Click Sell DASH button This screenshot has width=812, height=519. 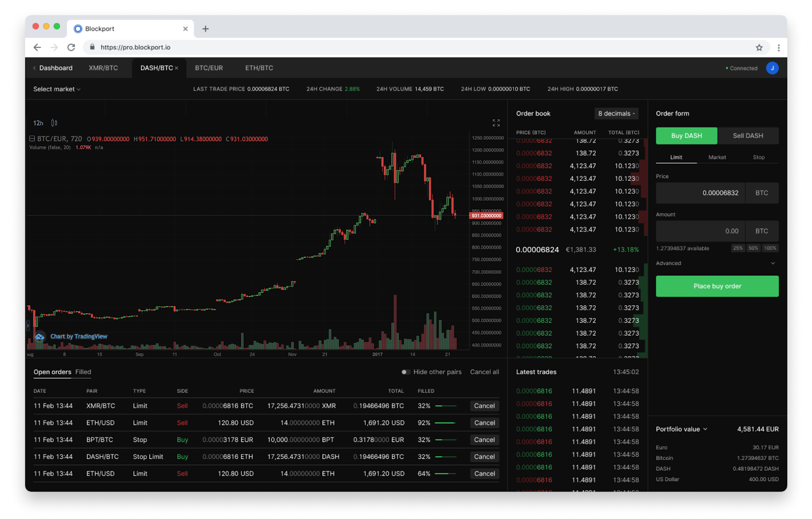[748, 136]
